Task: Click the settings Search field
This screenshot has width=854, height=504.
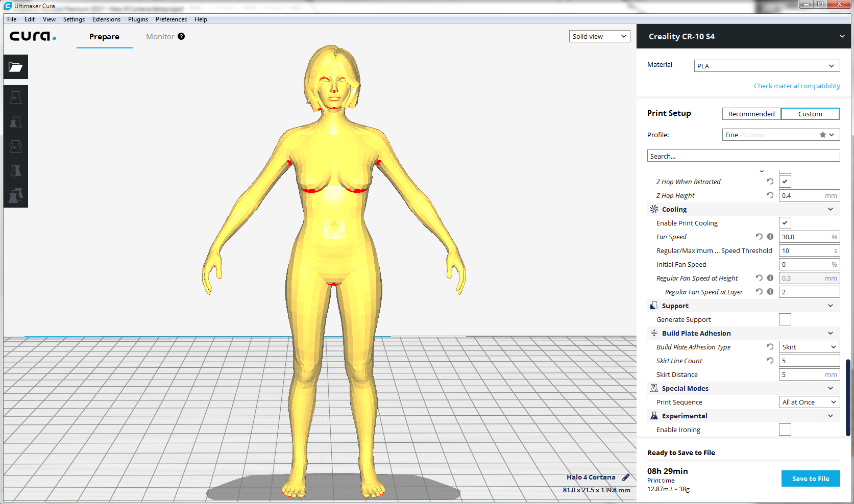Action: click(743, 156)
